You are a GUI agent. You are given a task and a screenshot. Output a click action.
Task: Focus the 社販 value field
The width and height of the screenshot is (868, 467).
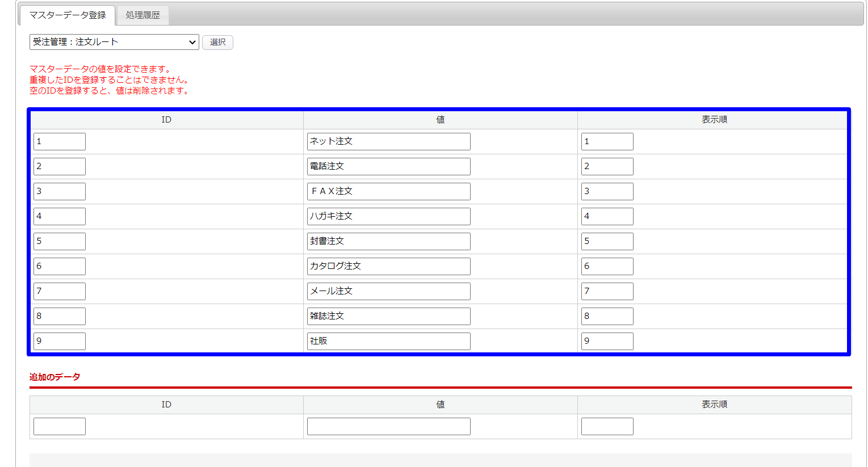388,342
